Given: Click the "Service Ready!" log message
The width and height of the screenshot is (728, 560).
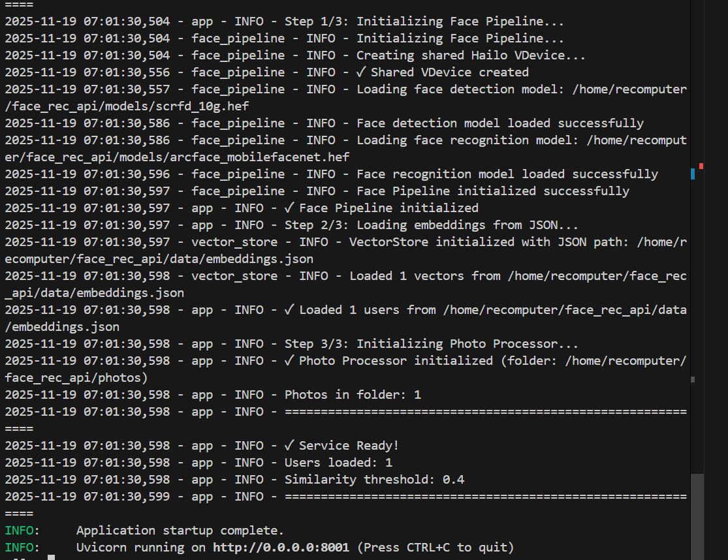Looking at the screenshot, I should (x=349, y=445).
